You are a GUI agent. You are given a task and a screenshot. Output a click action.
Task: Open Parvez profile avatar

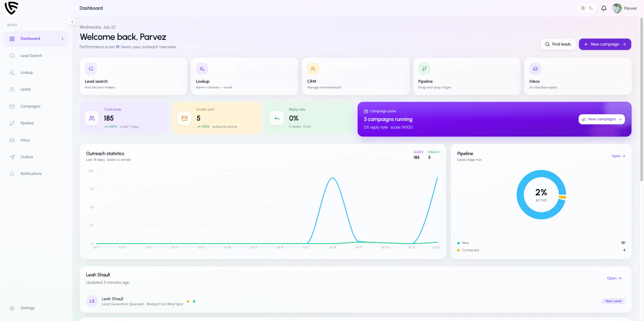click(x=617, y=8)
